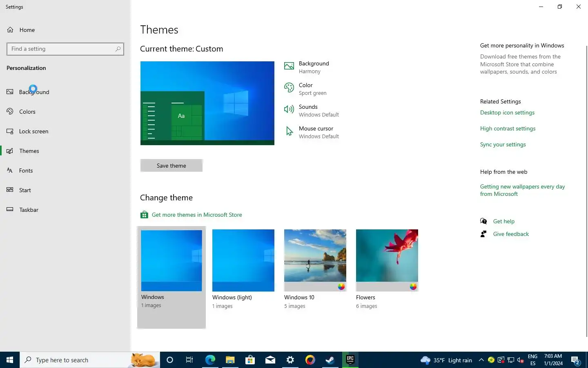This screenshot has width=588, height=368.
Task: Open High contrast settings link
Action: (x=508, y=128)
